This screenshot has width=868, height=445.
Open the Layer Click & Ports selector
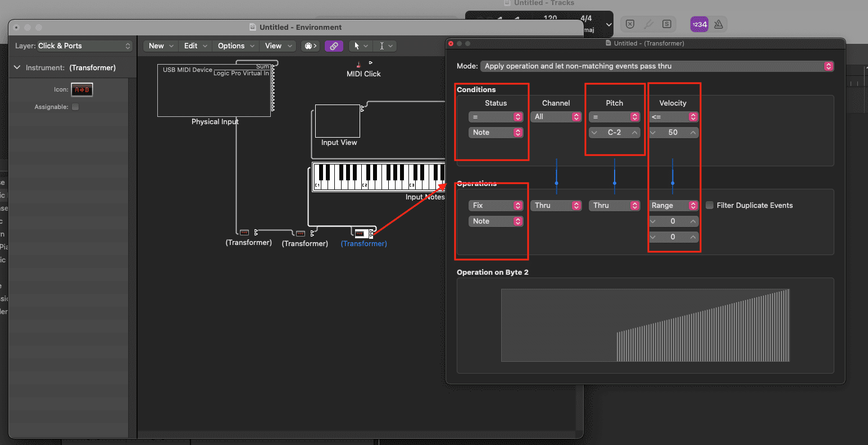pyautogui.click(x=84, y=46)
